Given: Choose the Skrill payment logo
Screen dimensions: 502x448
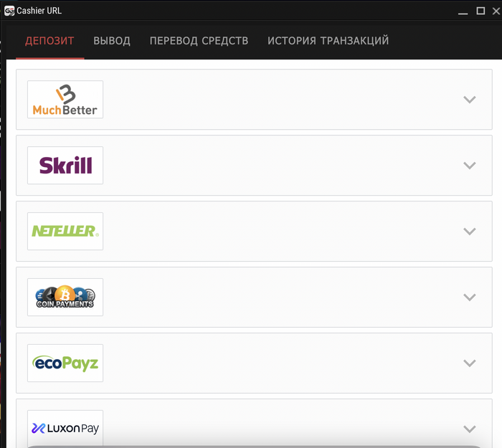Looking at the screenshot, I should click(65, 166).
